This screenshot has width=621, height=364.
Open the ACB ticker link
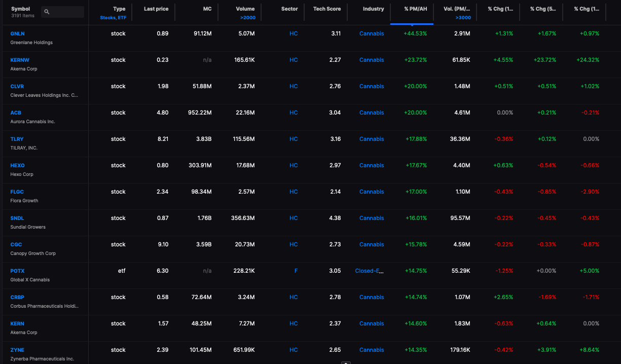(x=16, y=113)
